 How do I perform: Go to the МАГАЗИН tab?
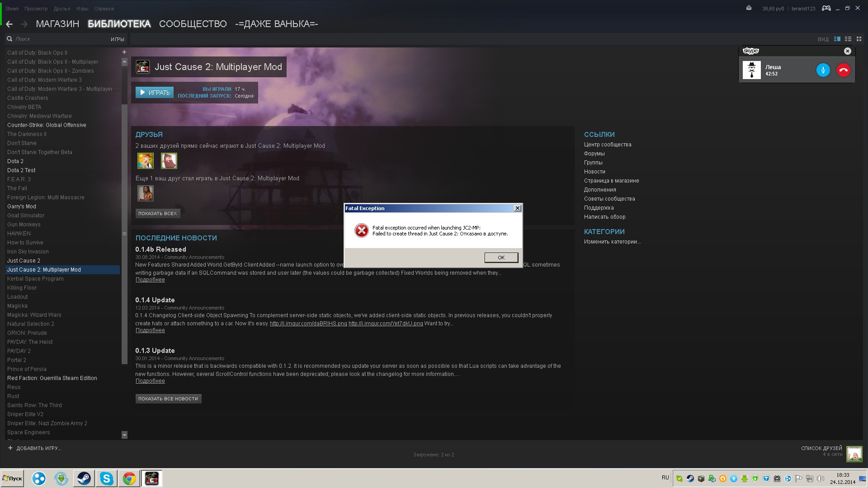click(57, 24)
